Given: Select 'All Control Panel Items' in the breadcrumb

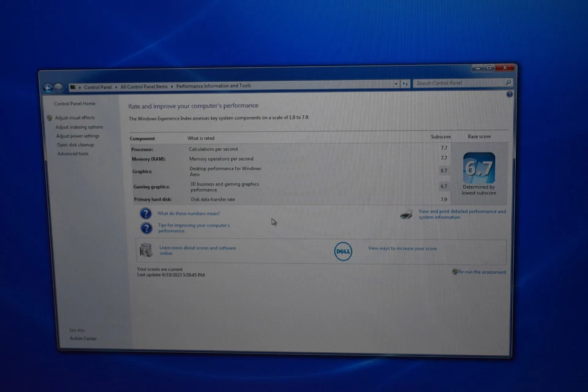Looking at the screenshot, I should coord(144,86).
